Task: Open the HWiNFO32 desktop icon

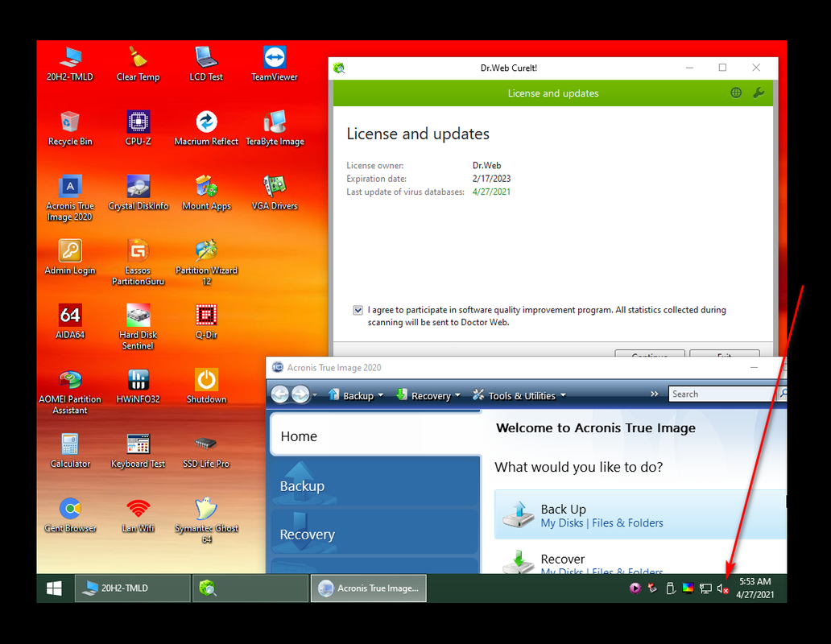Action: (x=138, y=386)
